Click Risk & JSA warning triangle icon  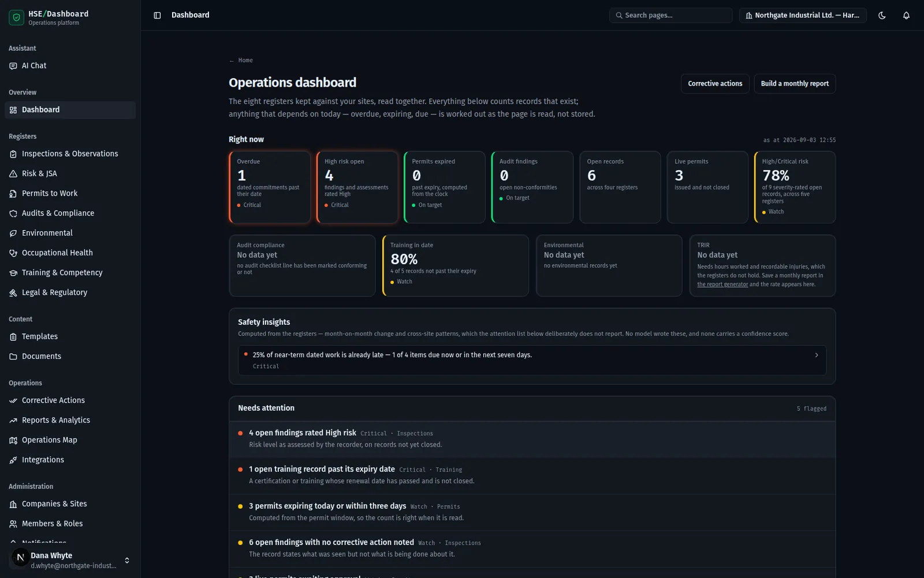coord(13,173)
